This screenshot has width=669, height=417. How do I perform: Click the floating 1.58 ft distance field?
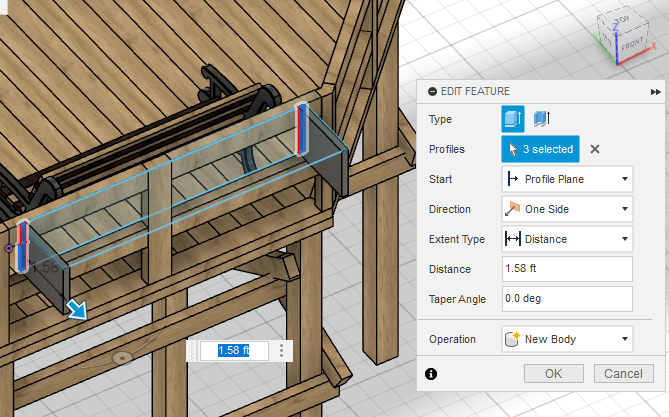(x=234, y=351)
